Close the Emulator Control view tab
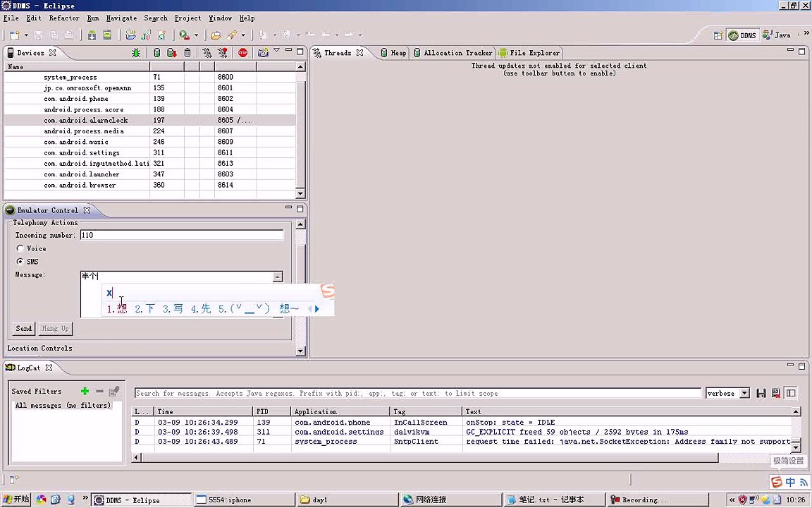The width and height of the screenshot is (812, 508). [87, 210]
